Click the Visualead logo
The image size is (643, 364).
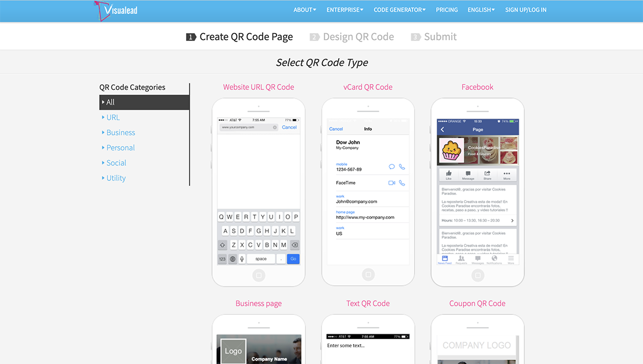coord(116,10)
